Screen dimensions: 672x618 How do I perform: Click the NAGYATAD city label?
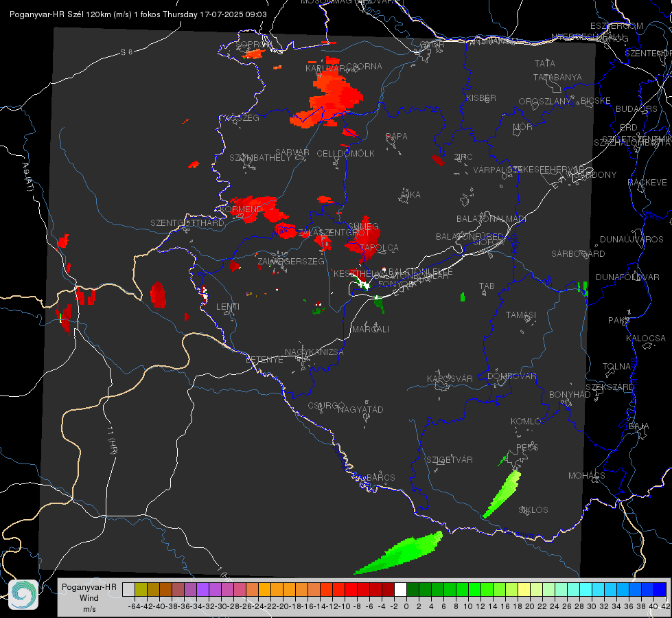click(x=360, y=409)
